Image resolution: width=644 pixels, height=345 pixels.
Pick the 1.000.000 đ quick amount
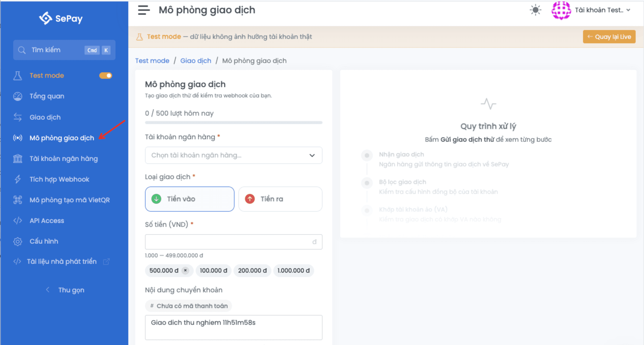pos(293,271)
